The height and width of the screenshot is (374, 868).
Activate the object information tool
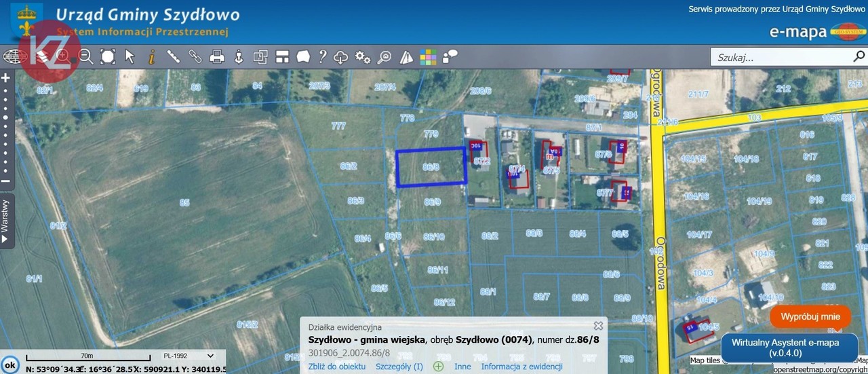(x=151, y=56)
